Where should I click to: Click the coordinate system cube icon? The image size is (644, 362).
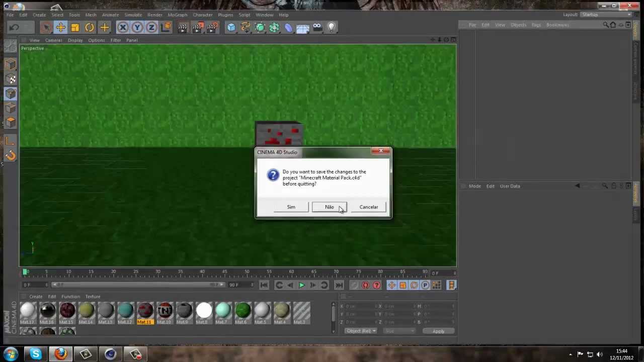166,27
